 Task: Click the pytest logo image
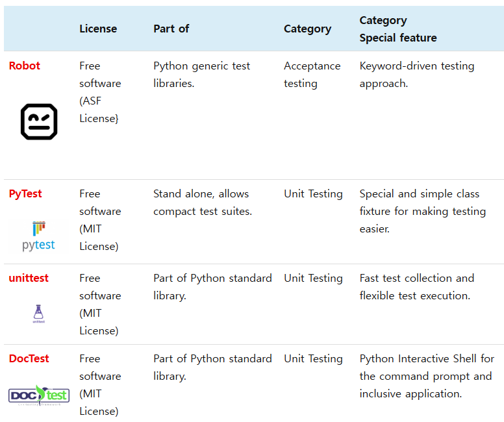coord(38,237)
